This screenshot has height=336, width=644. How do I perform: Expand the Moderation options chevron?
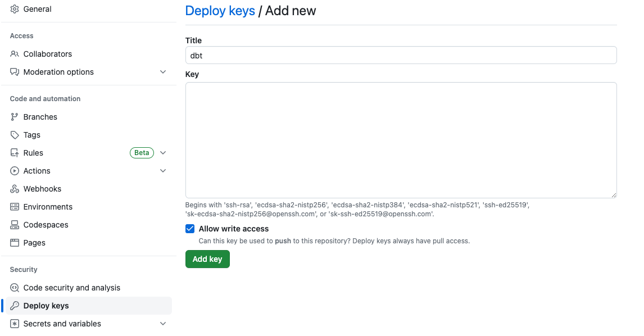tap(163, 72)
